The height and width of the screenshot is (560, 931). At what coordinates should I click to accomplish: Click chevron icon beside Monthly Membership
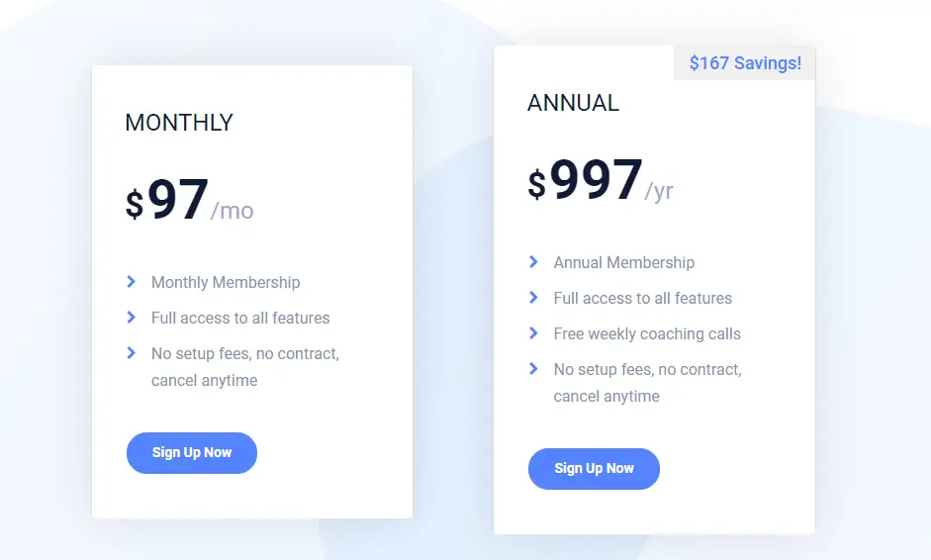pyautogui.click(x=132, y=282)
